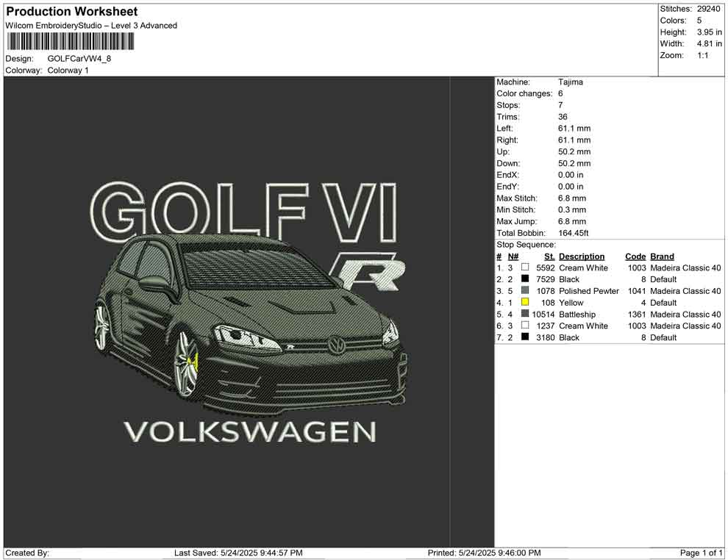
Task: Click the VW emblem on the car grille
Action: pyautogui.click(x=336, y=345)
